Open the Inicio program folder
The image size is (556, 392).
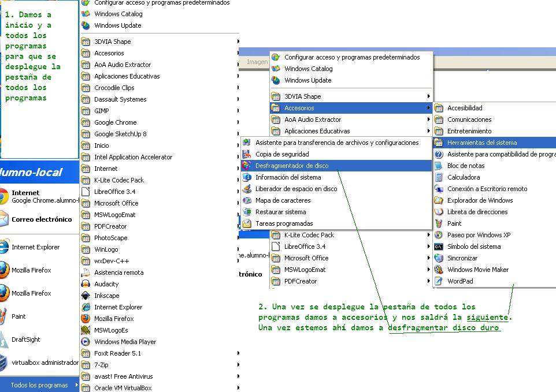click(x=160, y=145)
